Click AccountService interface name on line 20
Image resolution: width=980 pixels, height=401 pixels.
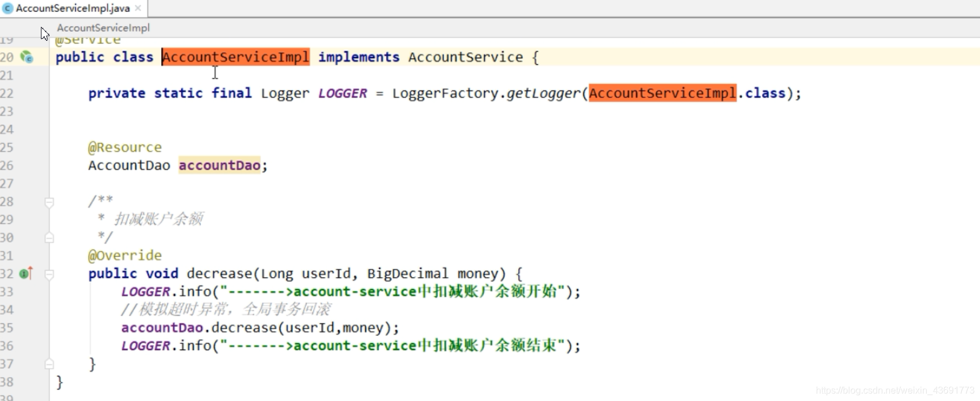[465, 57]
